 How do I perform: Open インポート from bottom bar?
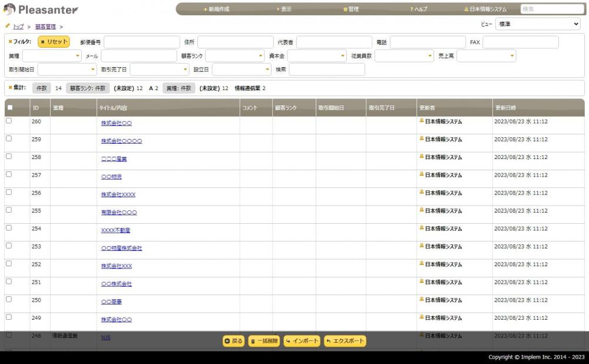click(302, 341)
